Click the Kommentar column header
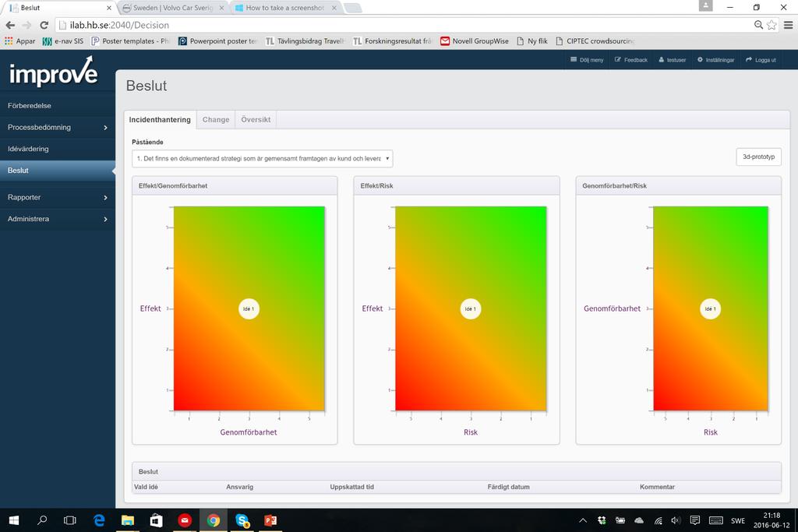 coord(657,487)
